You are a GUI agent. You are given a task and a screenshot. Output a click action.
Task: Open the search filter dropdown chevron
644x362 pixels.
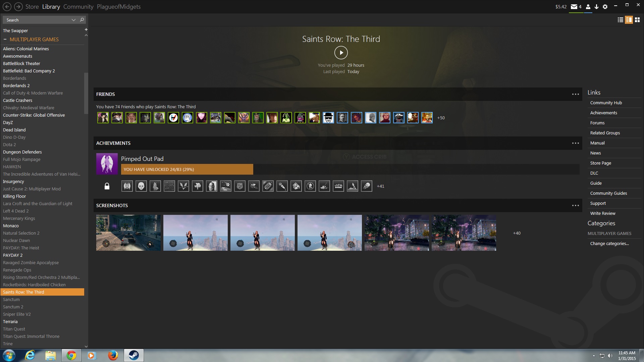click(x=73, y=20)
